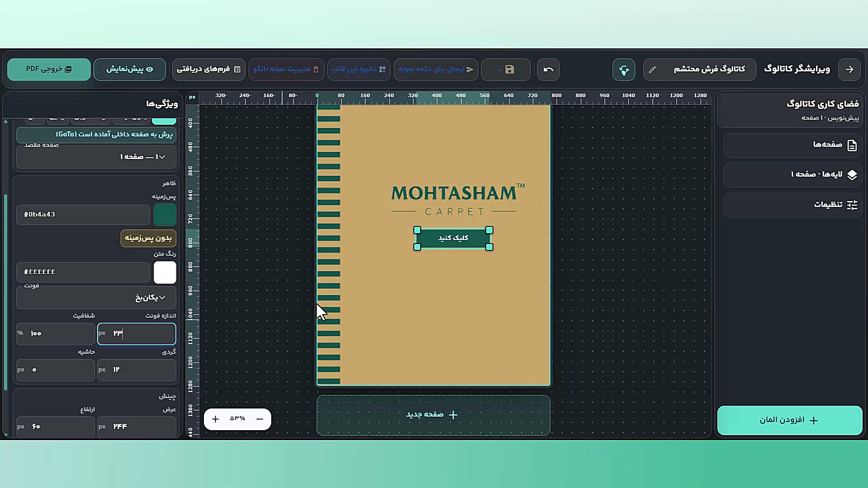Open the theme palette icon button
Screen dimensions: 868x488
624,70
